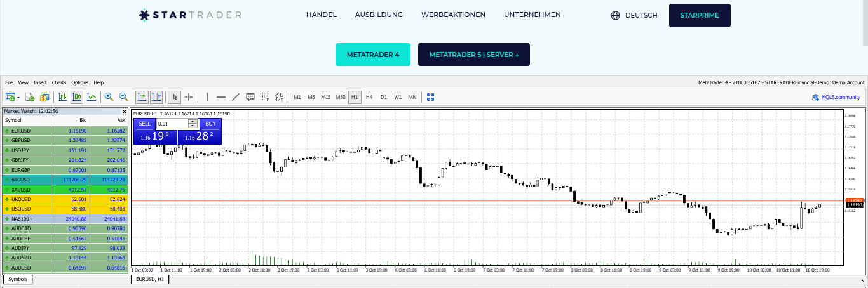Click the zoom out magnifier icon
Viewport: 868px width, 288px height.
coord(124,97)
